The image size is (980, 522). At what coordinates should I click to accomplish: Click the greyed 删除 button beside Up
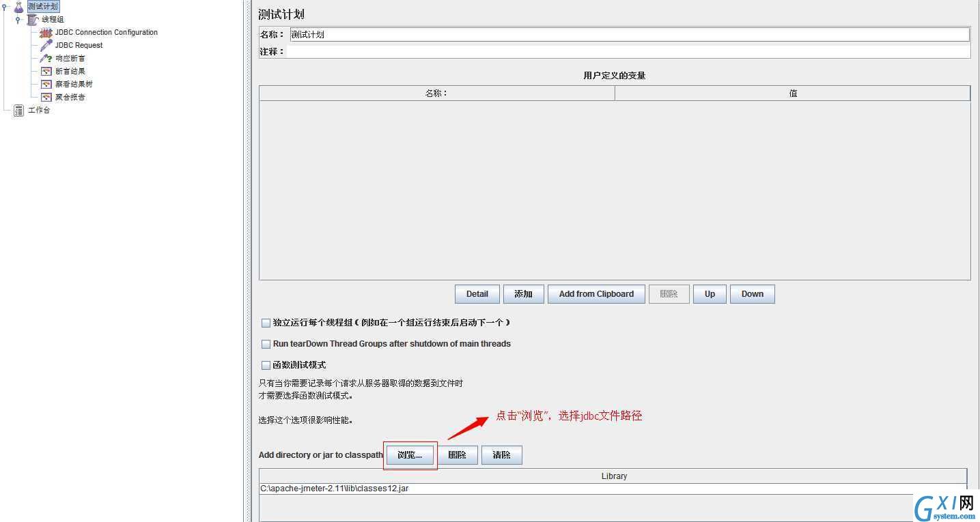(x=669, y=294)
